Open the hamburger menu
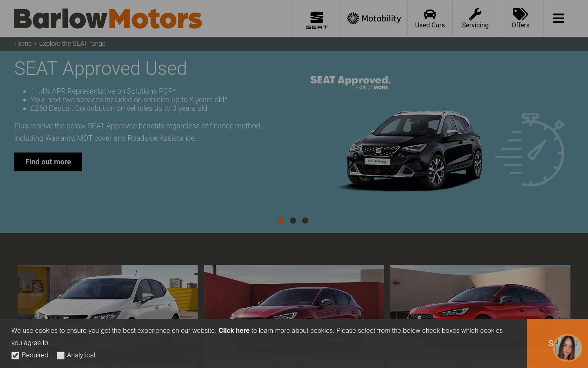The height and width of the screenshot is (368, 588). pyautogui.click(x=559, y=18)
